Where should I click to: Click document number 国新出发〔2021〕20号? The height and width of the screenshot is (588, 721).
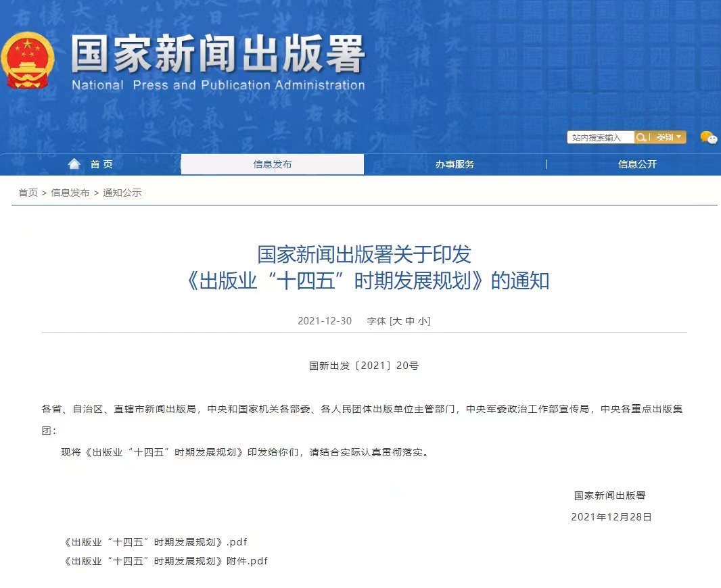(x=364, y=366)
